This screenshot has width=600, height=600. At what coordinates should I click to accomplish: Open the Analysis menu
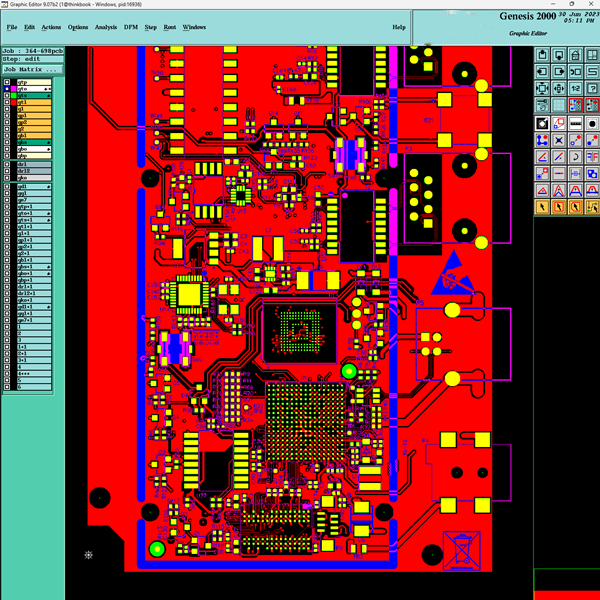point(105,27)
